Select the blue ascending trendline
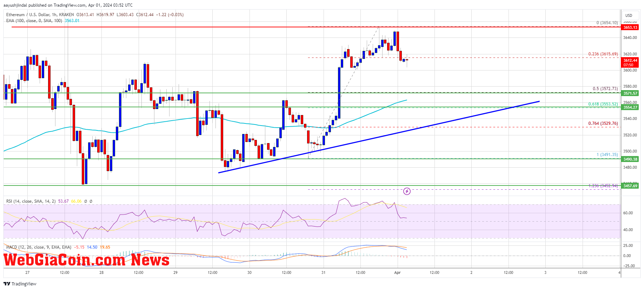 coord(379,137)
